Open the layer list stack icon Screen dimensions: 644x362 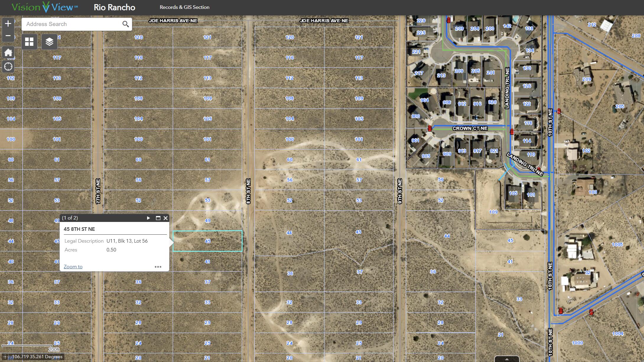[49, 42]
